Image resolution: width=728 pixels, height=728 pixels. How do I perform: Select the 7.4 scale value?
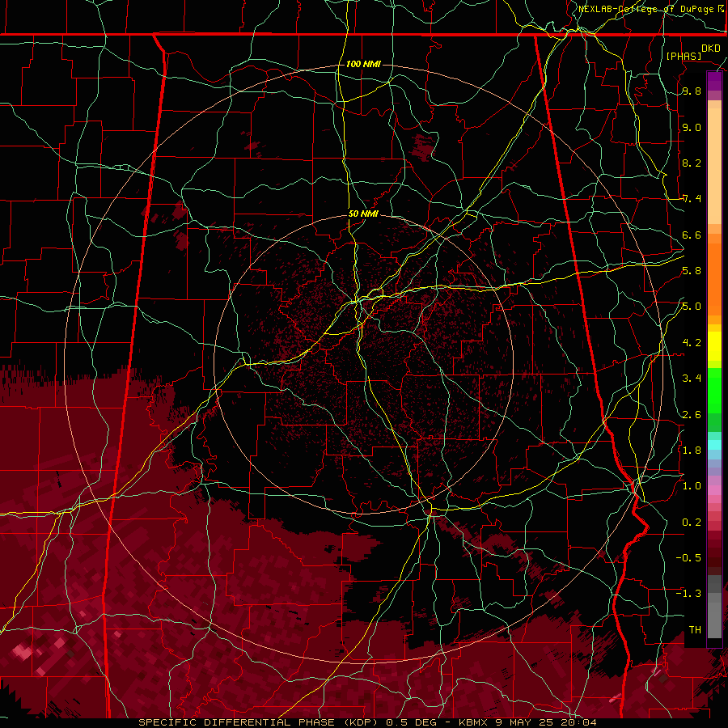[692, 199]
